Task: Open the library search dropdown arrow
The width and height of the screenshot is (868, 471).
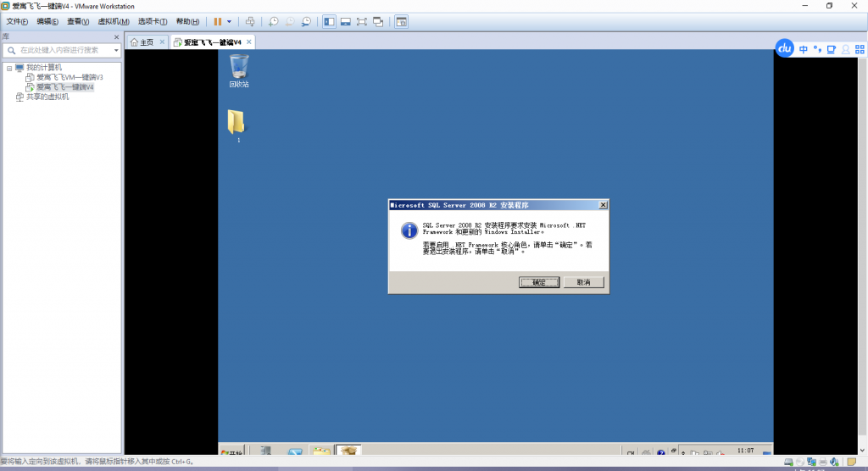Action: 115,50
